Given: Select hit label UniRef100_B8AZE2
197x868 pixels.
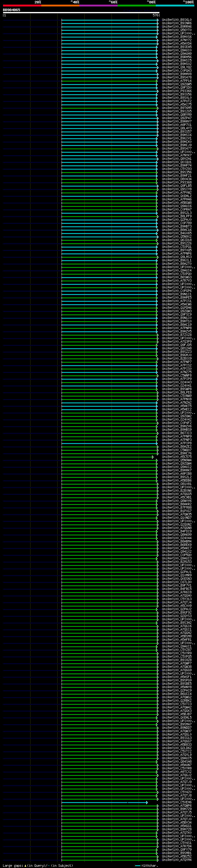Looking at the screenshot, I should [176, 446].
